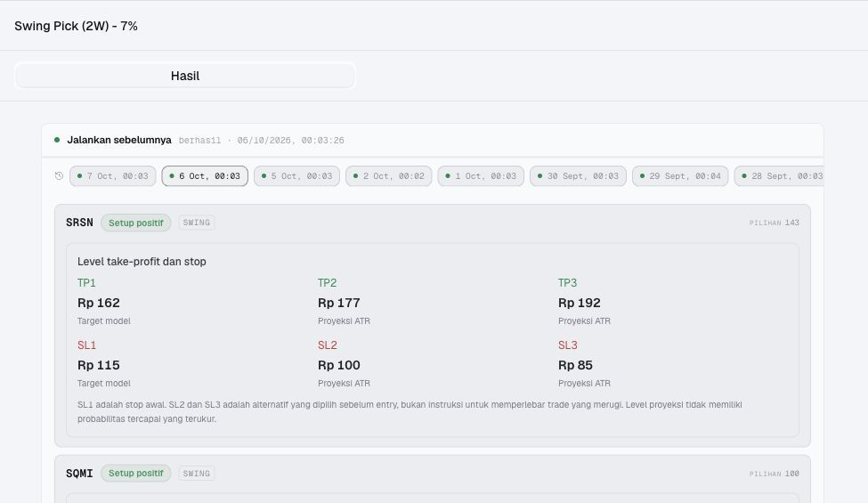This screenshot has height=503, width=868.
Task: Click the Swing Pick (2W) - 7% title
Action: point(76,26)
